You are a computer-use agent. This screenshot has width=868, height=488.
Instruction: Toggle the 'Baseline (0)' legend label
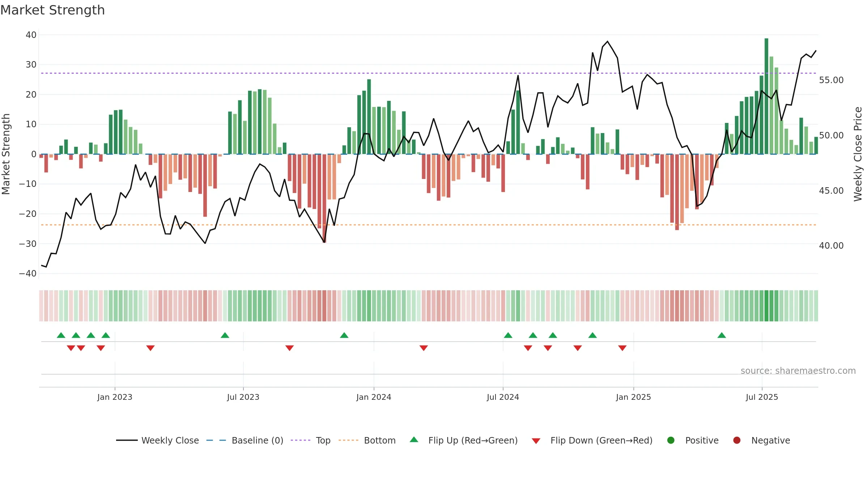point(258,440)
